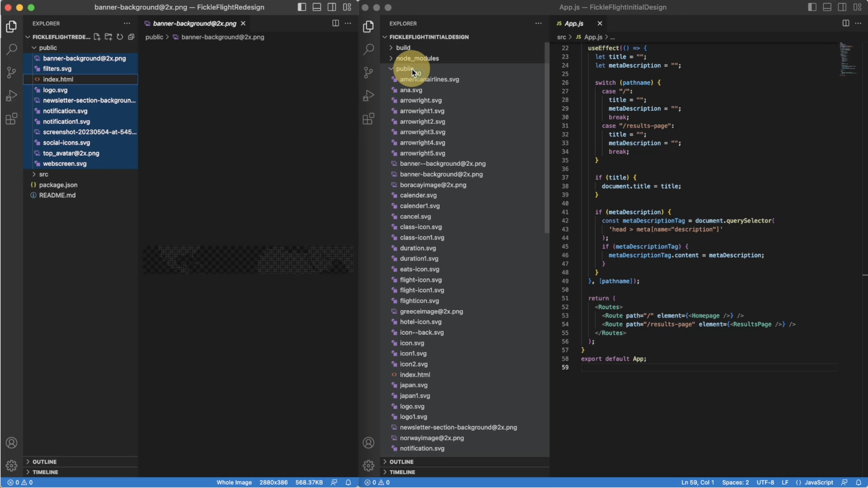Refresh the Explorer file tree
The image size is (868, 488).
click(120, 37)
